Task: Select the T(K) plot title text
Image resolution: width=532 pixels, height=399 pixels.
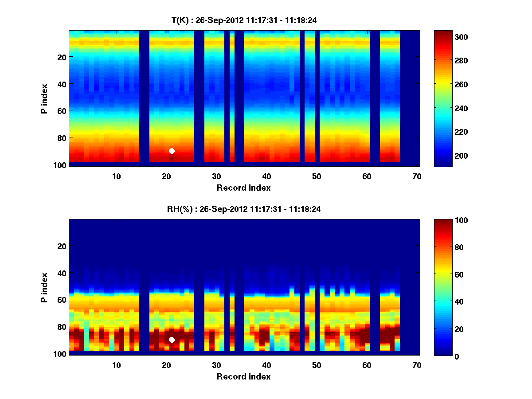Action: pyautogui.click(x=244, y=20)
